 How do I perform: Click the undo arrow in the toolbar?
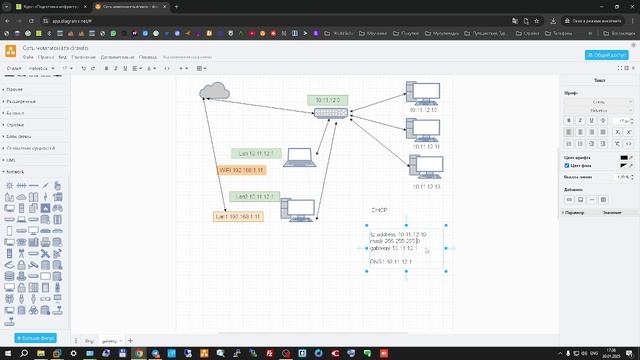84,69
